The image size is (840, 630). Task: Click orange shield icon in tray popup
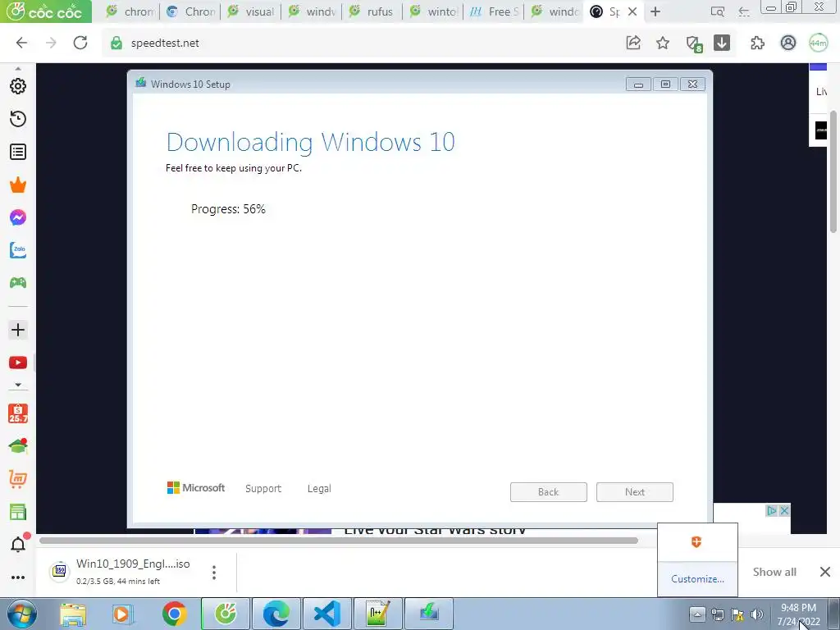point(696,541)
